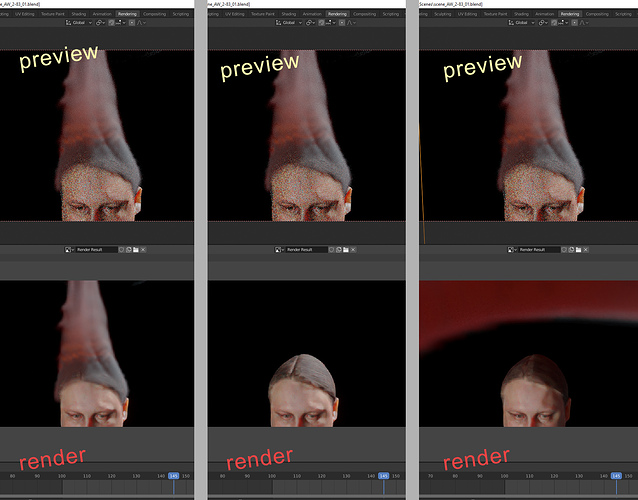Go to Texture Paint tab in left panel
Viewport: 638px width, 500px height.
(x=53, y=14)
